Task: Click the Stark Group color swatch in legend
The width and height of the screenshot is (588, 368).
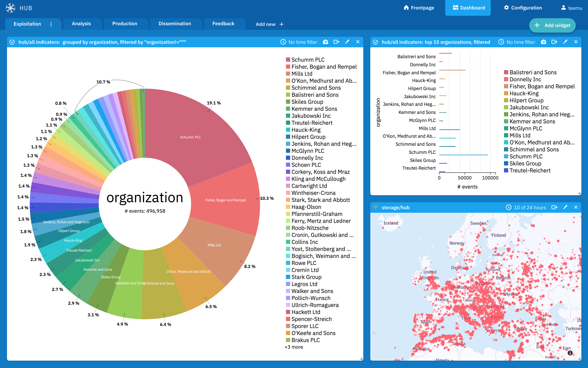Action: pos(288,277)
